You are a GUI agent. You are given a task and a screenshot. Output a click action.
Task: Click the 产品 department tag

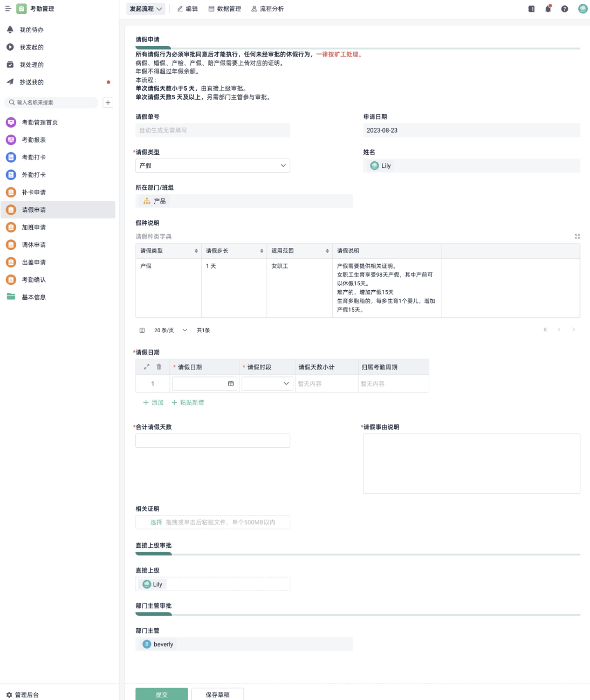pos(154,201)
